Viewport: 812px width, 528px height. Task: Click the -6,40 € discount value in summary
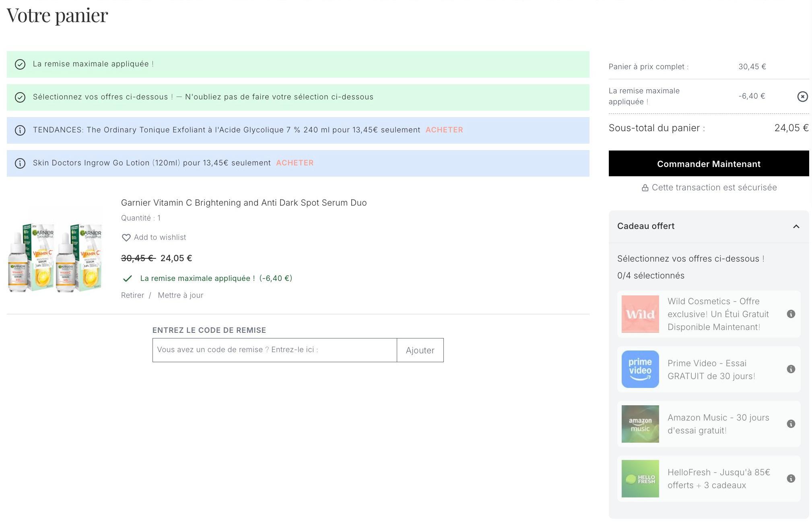(x=752, y=96)
